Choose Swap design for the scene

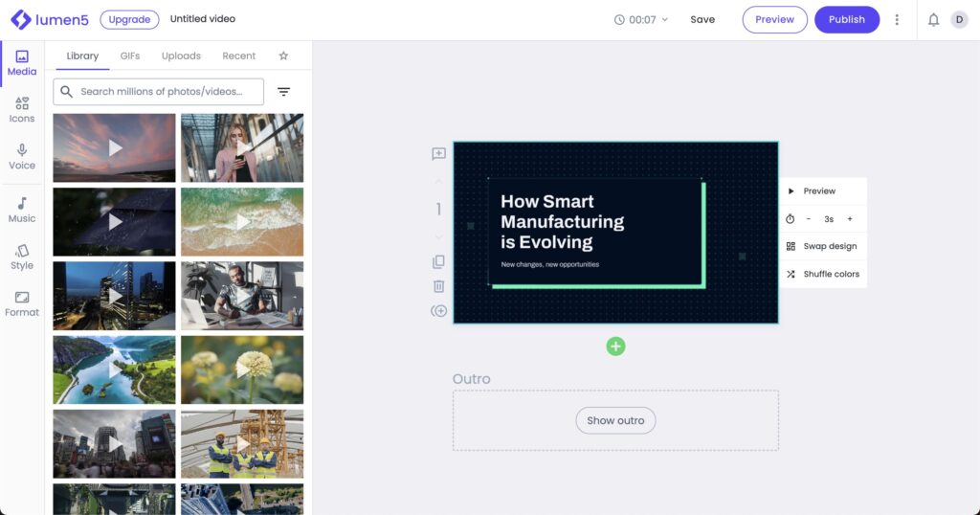(822, 246)
